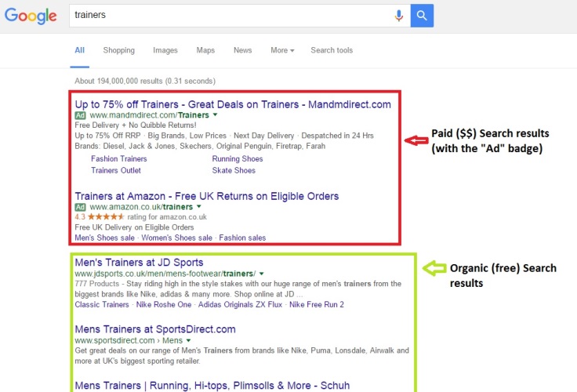Expand the arrow beside www.mandmdirect.com/Trainers
577x392 pixels.
click(216, 114)
